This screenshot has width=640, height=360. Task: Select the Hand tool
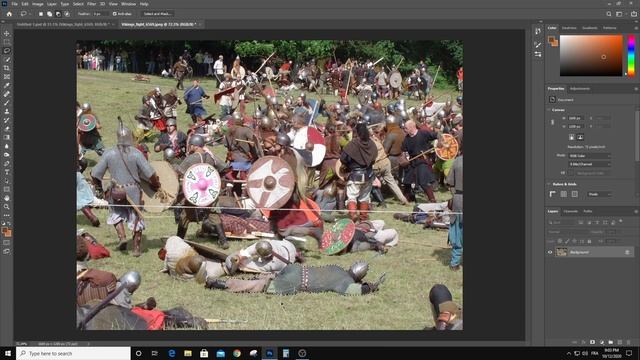tap(7, 198)
